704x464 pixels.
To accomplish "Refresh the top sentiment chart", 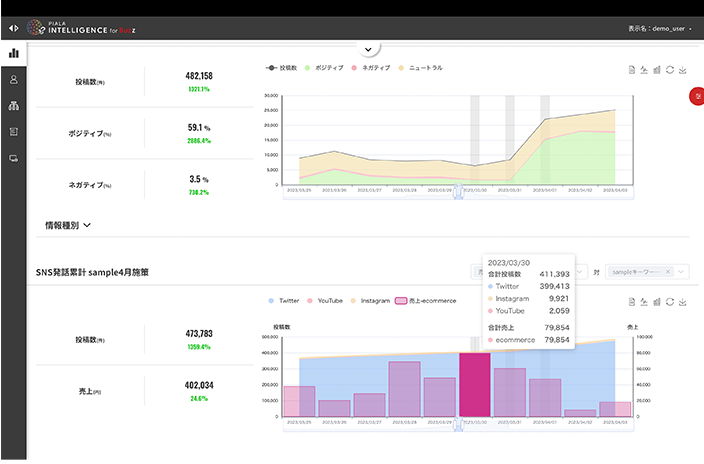I will click(x=670, y=70).
